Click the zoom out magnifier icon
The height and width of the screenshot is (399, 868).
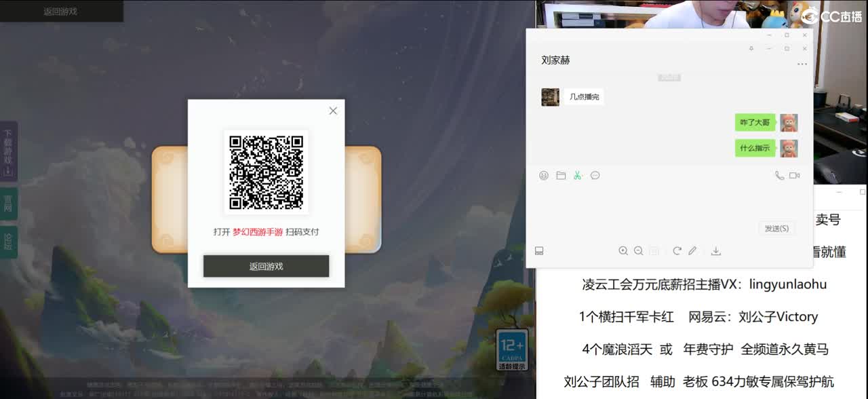click(639, 251)
